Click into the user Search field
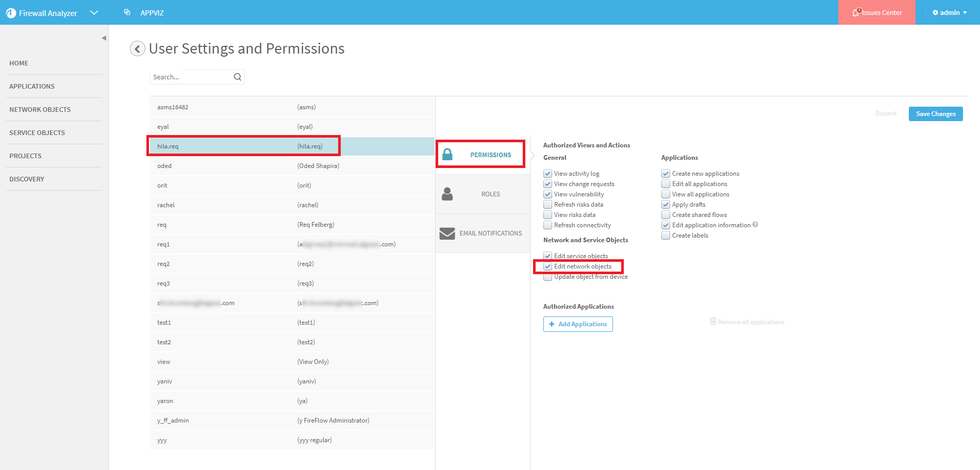 [x=191, y=77]
